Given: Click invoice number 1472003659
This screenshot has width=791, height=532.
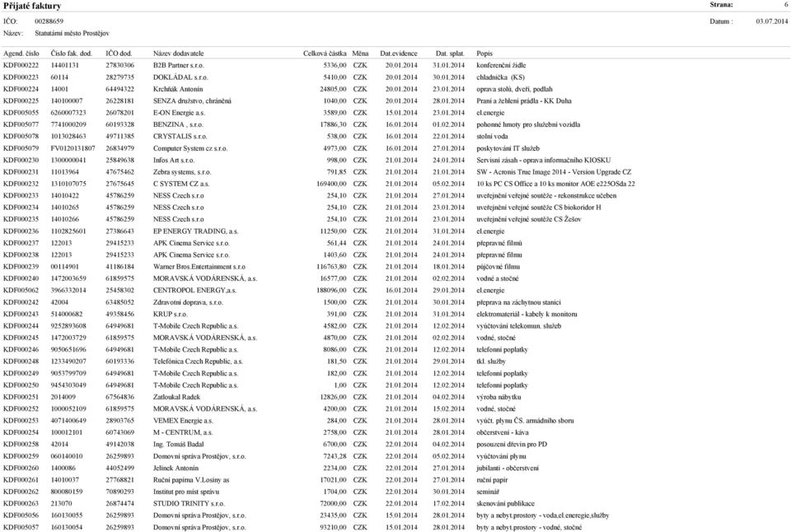Looking at the screenshot, I should pos(68,278).
